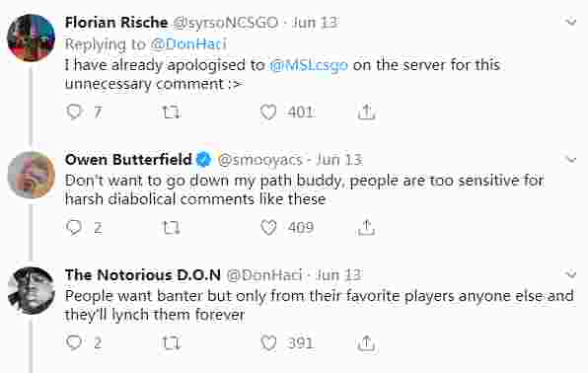Open more options for Florian Rische's tweet

pos(571,22)
